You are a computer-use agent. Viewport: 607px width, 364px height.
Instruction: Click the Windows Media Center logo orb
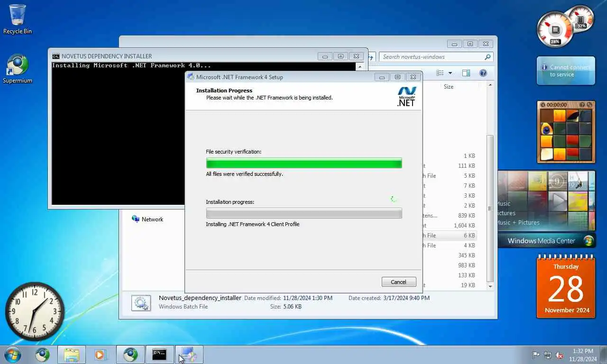[589, 240]
